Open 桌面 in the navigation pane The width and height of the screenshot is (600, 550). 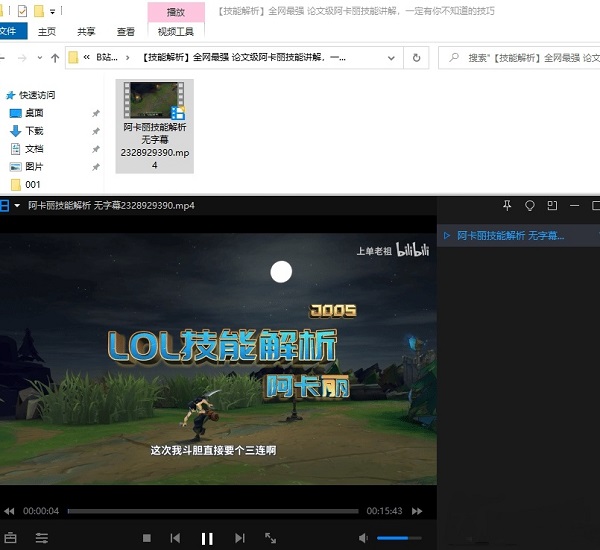[34, 113]
